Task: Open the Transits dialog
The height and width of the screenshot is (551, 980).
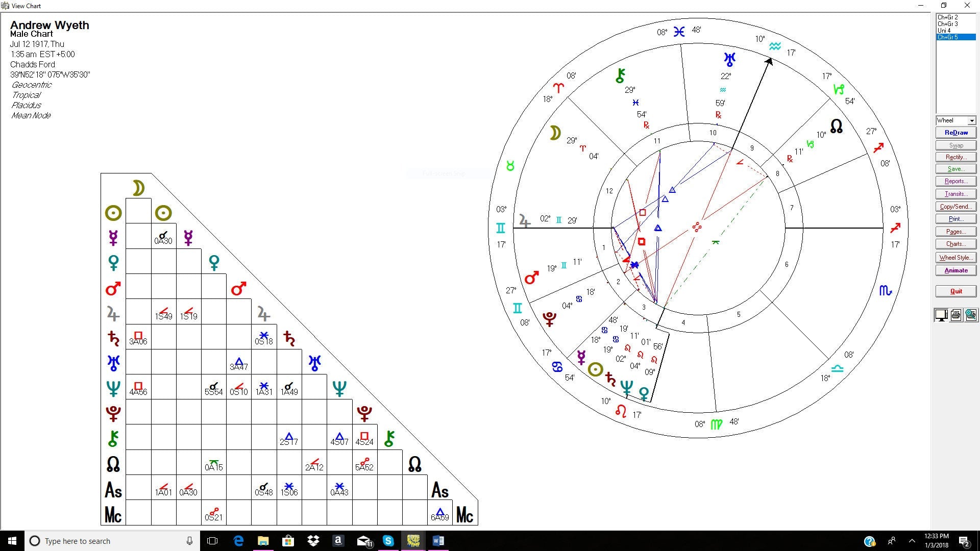Action: tap(956, 194)
